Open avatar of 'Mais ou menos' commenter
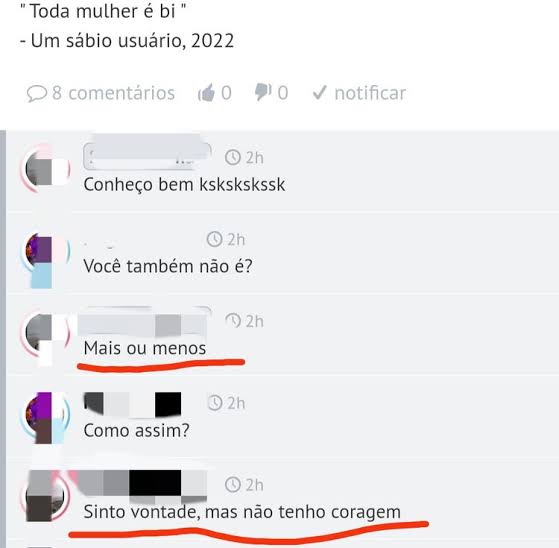The image size is (559, 548). tap(45, 335)
